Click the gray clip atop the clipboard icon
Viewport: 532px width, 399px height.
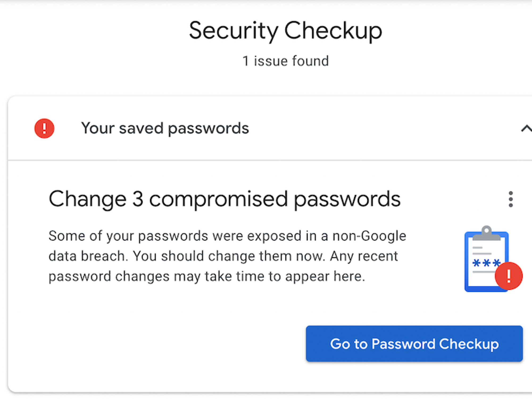point(487,234)
